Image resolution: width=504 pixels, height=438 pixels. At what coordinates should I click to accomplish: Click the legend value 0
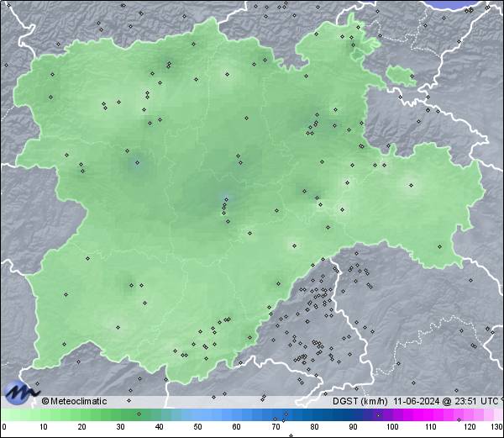click(3, 427)
